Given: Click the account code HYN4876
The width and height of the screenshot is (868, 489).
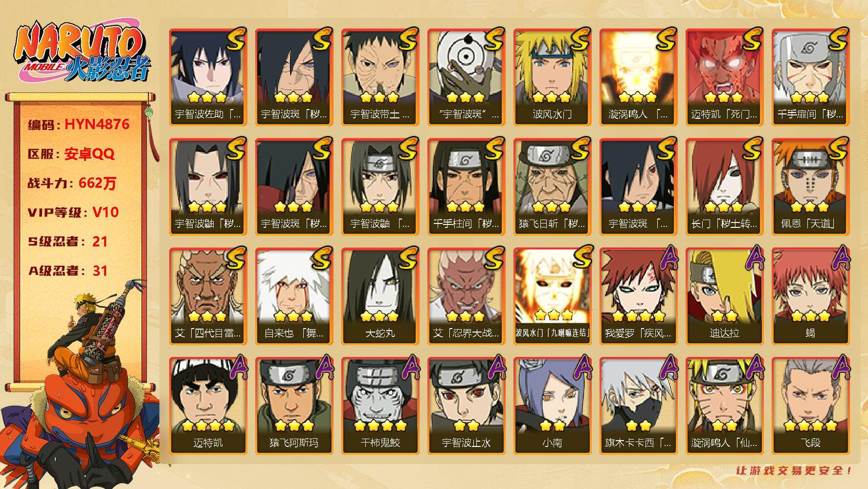Looking at the screenshot, I should pos(97,124).
